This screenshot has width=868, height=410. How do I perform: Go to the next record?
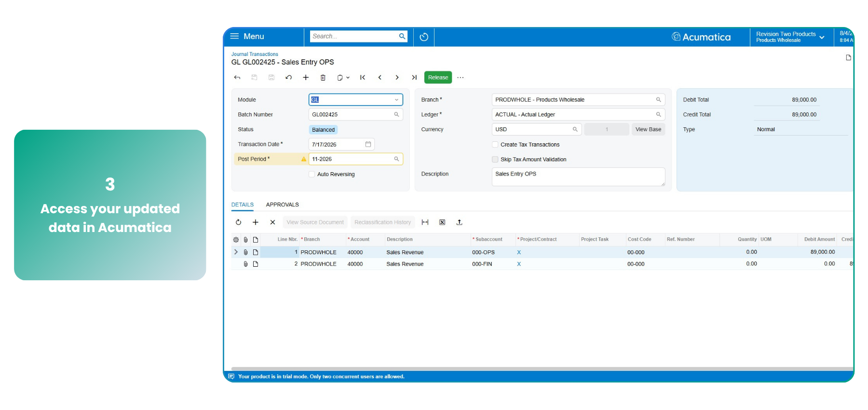[x=397, y=77]
